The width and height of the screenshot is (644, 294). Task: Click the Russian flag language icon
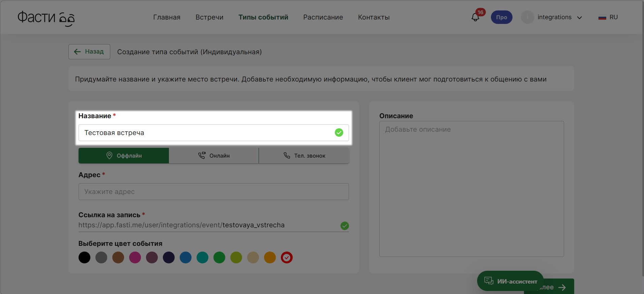click(x=602, y=18)
